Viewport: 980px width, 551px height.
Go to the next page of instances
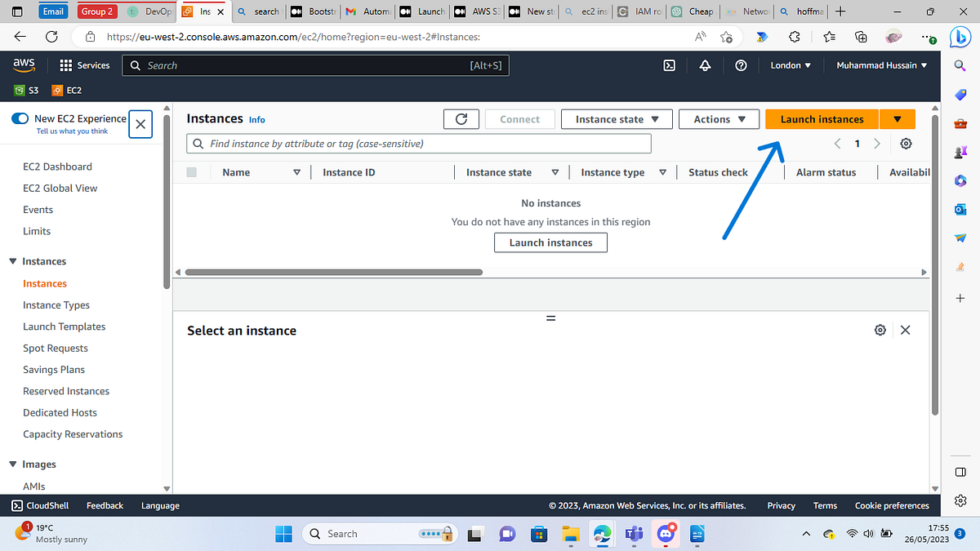click(877, 144)
